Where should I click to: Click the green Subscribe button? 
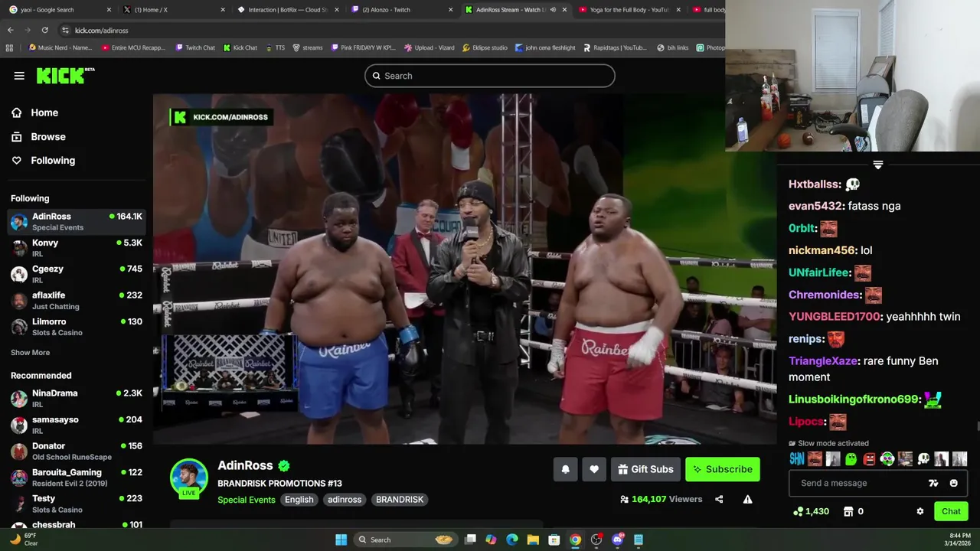coord(723,469)
